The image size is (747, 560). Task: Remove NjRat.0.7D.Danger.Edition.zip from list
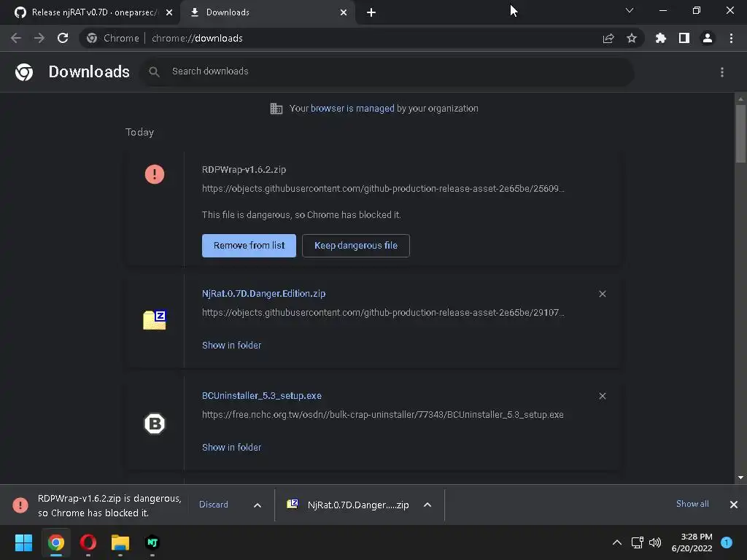tap(603, 294)
